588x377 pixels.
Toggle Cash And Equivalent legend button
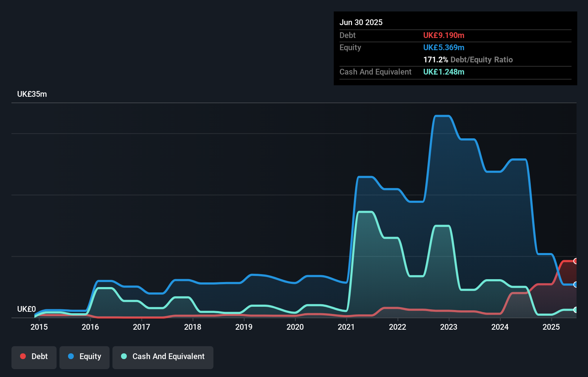click(x=163, y=357)
